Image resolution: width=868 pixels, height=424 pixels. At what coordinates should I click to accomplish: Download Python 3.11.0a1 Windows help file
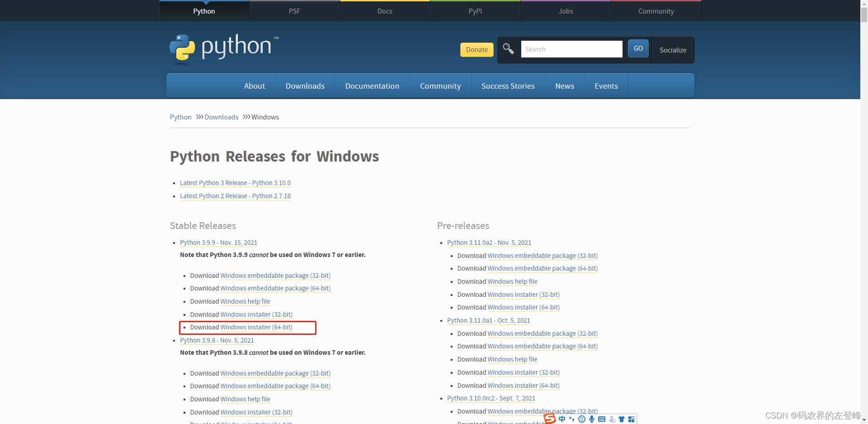[x=512, y=359]
